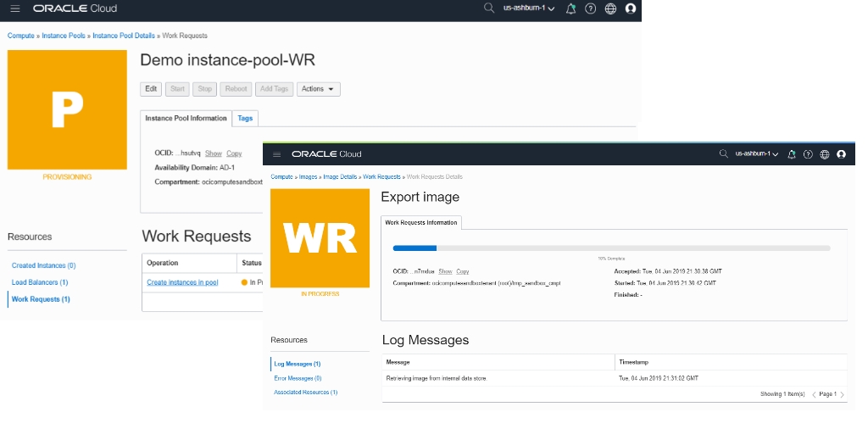Click the Edit button
This screenshot has height=429, width=868.
151,89
